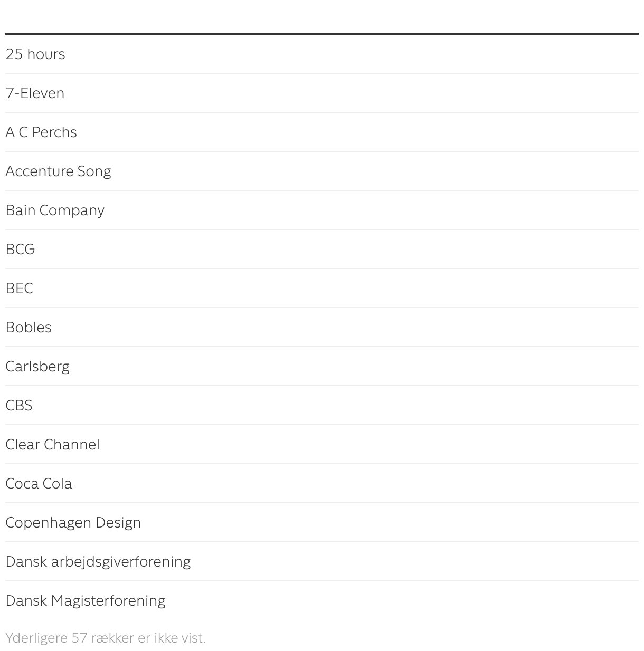
Task: Select the Bobles row
Action: coord(29,327)
